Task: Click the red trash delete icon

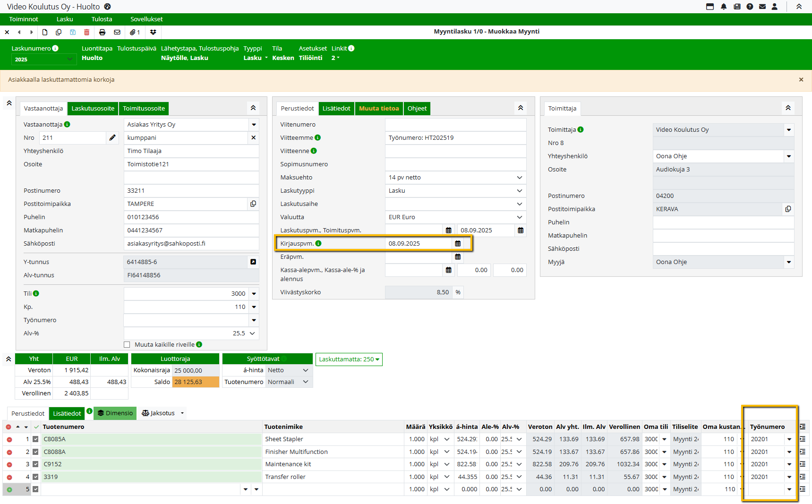Action: (86, 32)
